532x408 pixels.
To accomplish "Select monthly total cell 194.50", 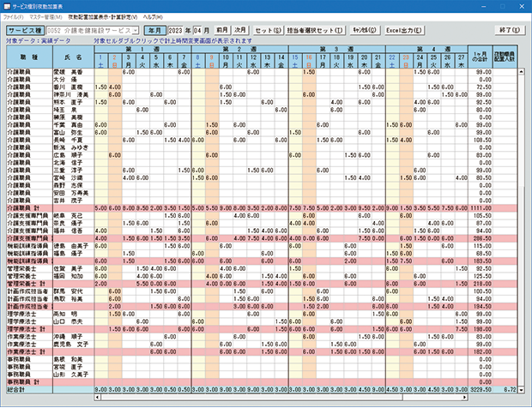I will (x=481, y=306).
